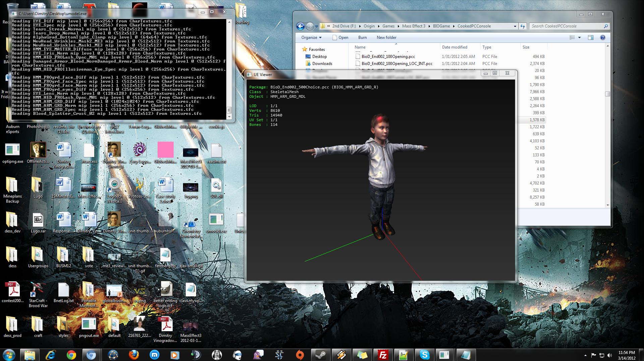Screen dimensions: 644x361
Task: Click New folder in the Explorer toolbar
Action: pos(386,38)
